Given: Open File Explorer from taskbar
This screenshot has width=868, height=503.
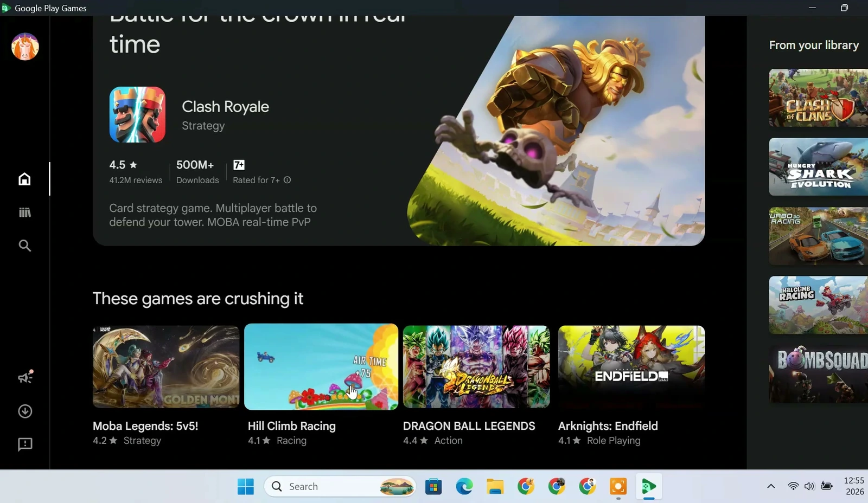Looking at the screenshot, I should 495,487.
